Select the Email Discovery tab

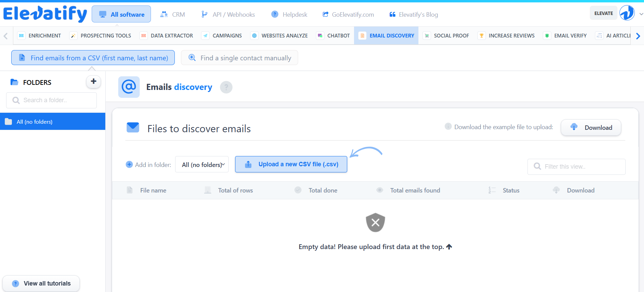click(x=386, y=36)
